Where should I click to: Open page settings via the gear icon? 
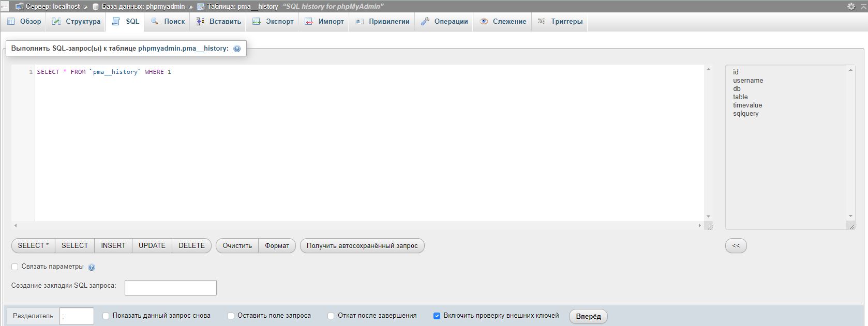coord(851,7)
